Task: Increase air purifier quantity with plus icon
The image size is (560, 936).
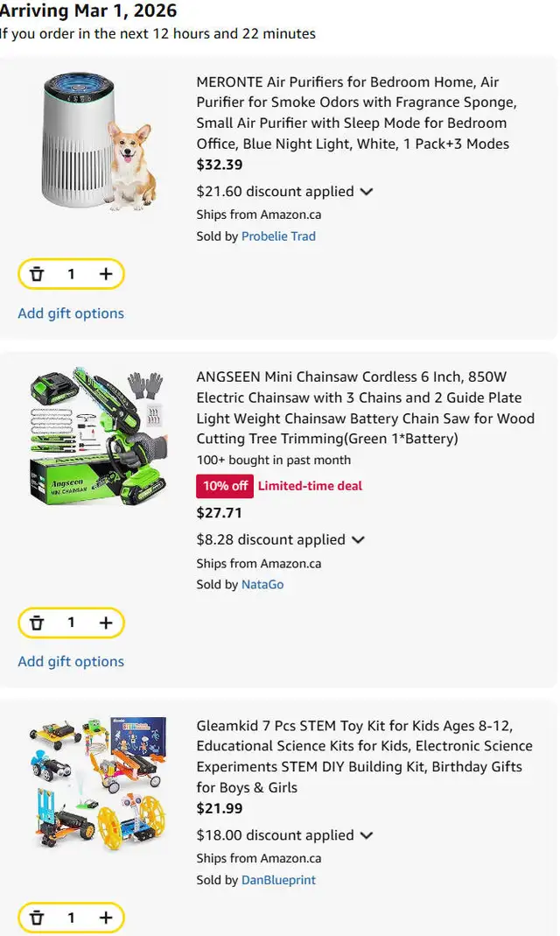Action: click(106, 274)
